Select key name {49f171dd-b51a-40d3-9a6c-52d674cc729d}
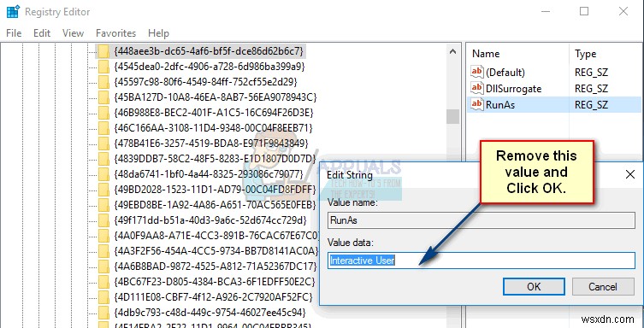Image resolution: width=644 pixels, height=328 pixels. pos(210,220)
